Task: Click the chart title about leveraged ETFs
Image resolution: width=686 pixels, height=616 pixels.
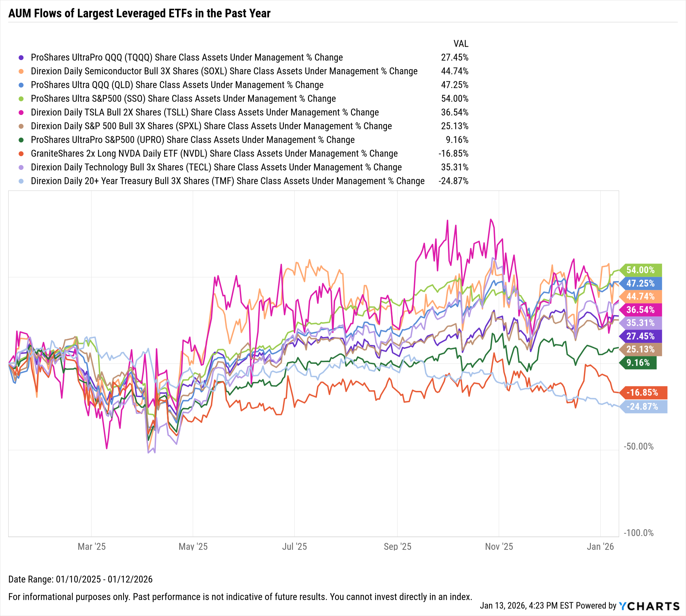Action: pos(139,13)
